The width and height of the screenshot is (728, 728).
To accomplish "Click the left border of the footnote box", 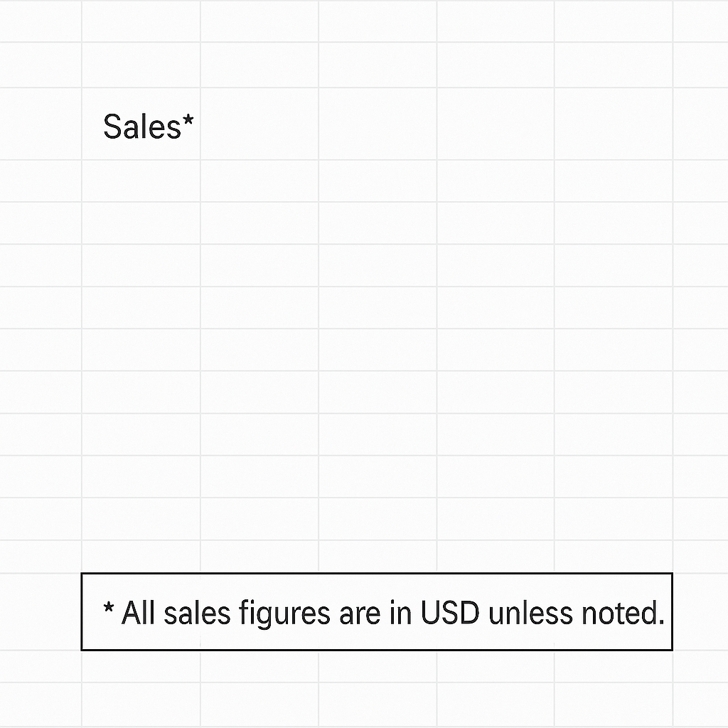I will point(82,611).
